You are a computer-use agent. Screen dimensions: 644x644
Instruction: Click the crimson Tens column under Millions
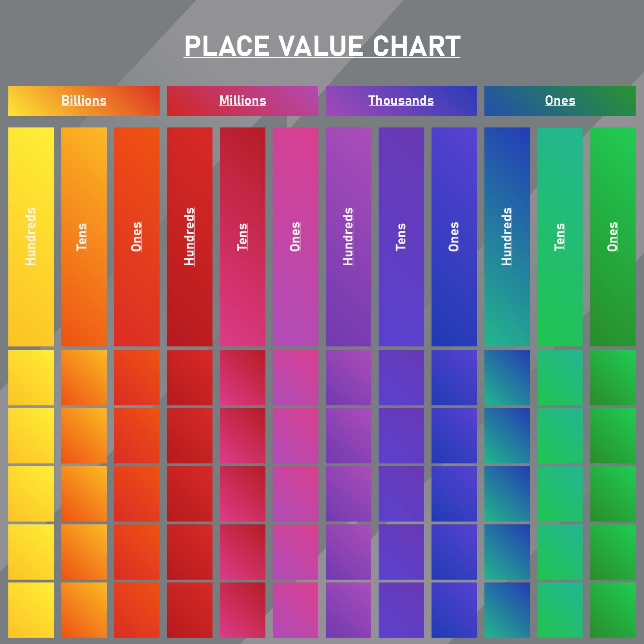point(243,237)
